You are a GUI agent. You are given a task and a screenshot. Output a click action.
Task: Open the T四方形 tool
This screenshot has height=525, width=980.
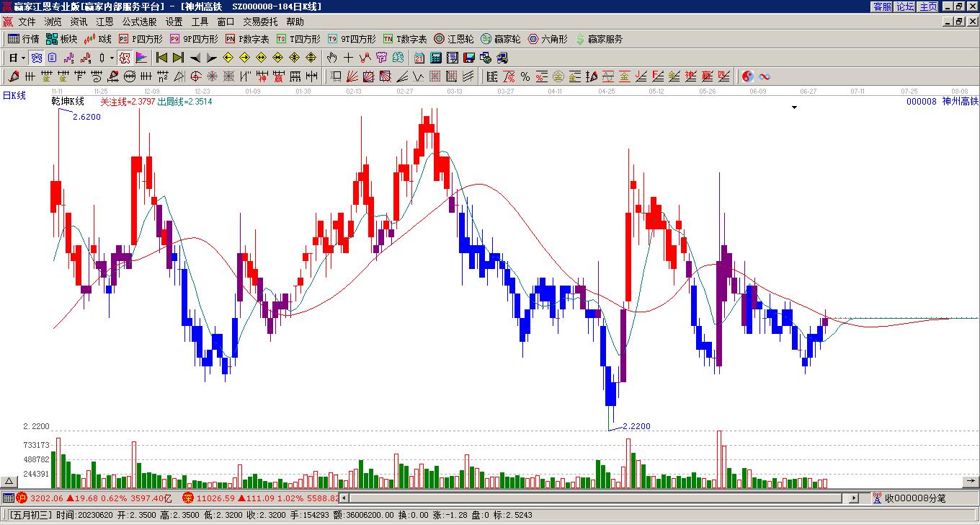(x=298, y=39)
